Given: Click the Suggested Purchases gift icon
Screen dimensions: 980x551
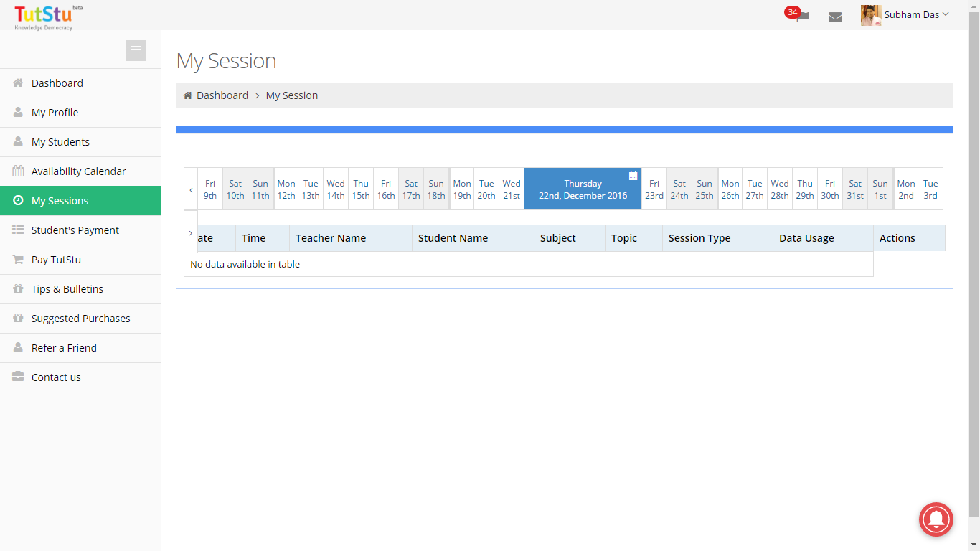Looking at the screenshot, I should (18, 319).
